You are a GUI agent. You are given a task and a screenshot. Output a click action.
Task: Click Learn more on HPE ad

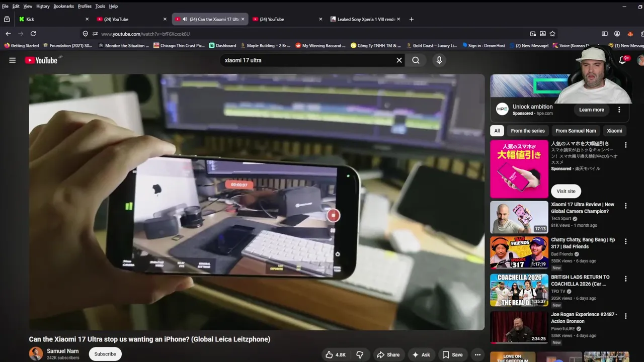tap(591, 110)
